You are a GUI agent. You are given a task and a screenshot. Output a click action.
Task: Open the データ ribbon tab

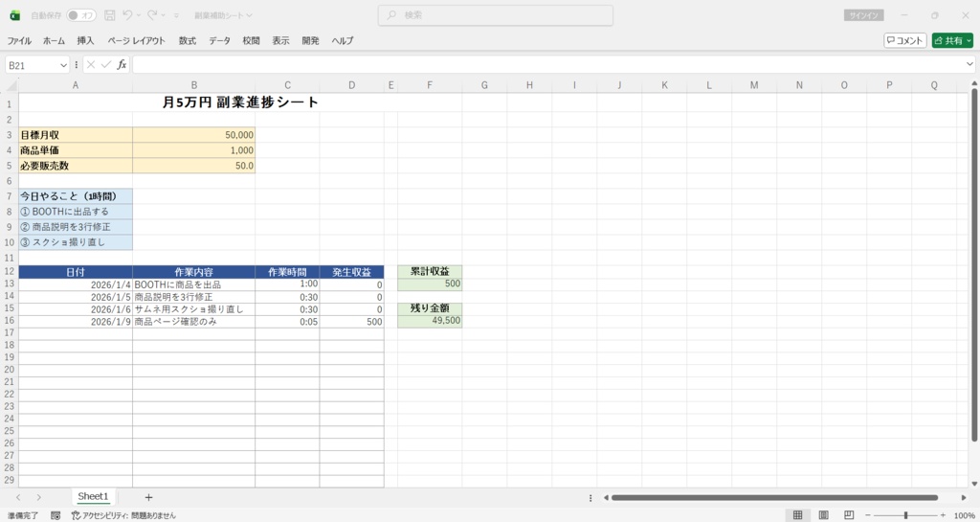pos(219,40)
